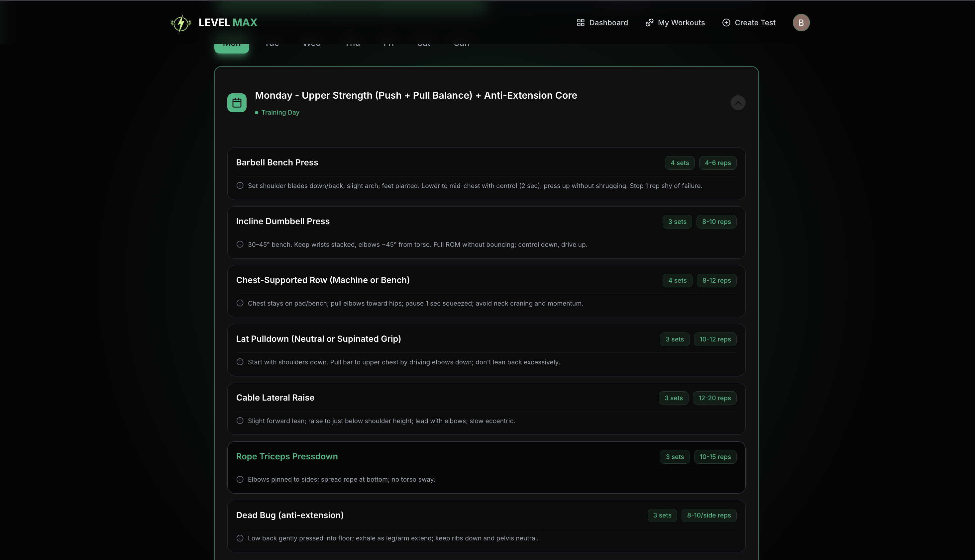The image size is (975, 560).
Task: Click the Dashboard grid icon
Action: [x=581, y=23]
